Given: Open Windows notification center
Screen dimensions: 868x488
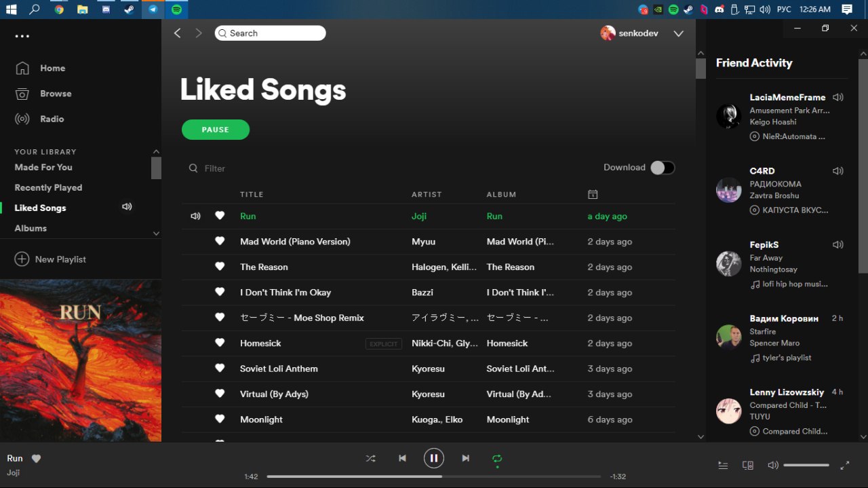Looking at the screenshot, I should click(x=847, y=10).
